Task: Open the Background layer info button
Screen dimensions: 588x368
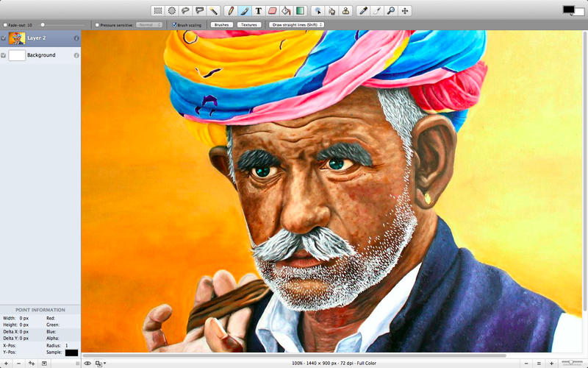Action: click(76, 55)
